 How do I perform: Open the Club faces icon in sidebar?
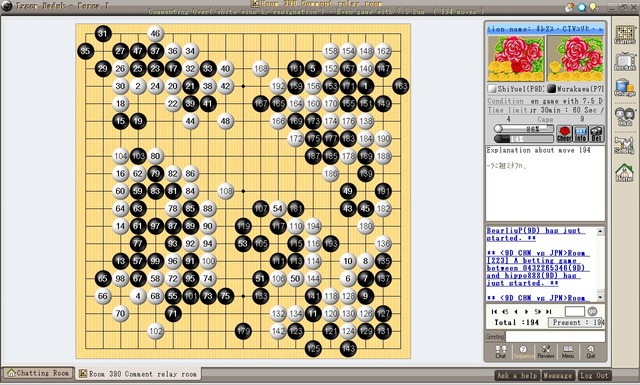click(625, 116)
